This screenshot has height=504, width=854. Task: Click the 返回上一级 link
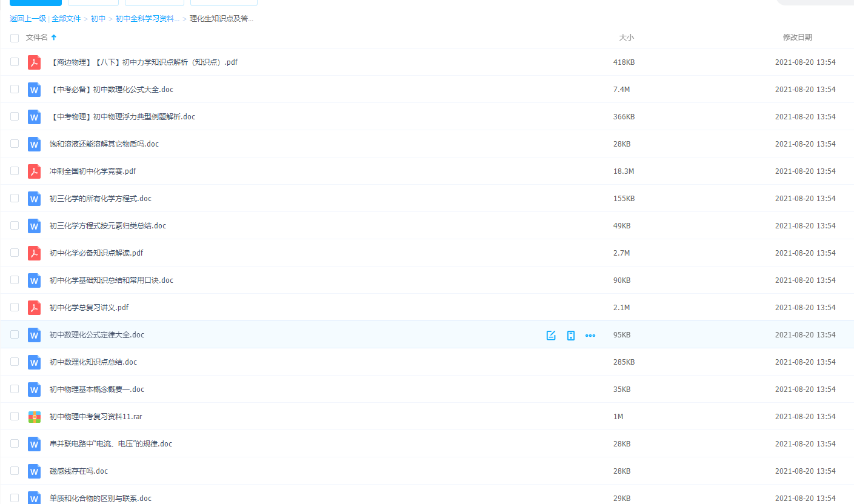(28, 19)
